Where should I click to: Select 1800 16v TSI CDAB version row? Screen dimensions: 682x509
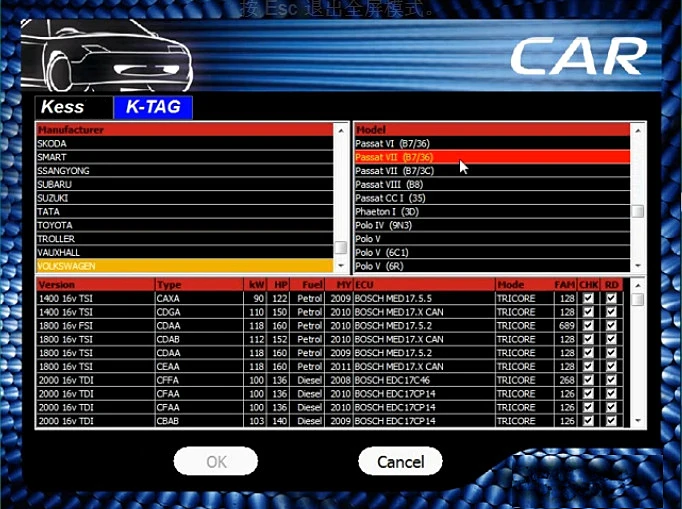click(x=330, y=339)
